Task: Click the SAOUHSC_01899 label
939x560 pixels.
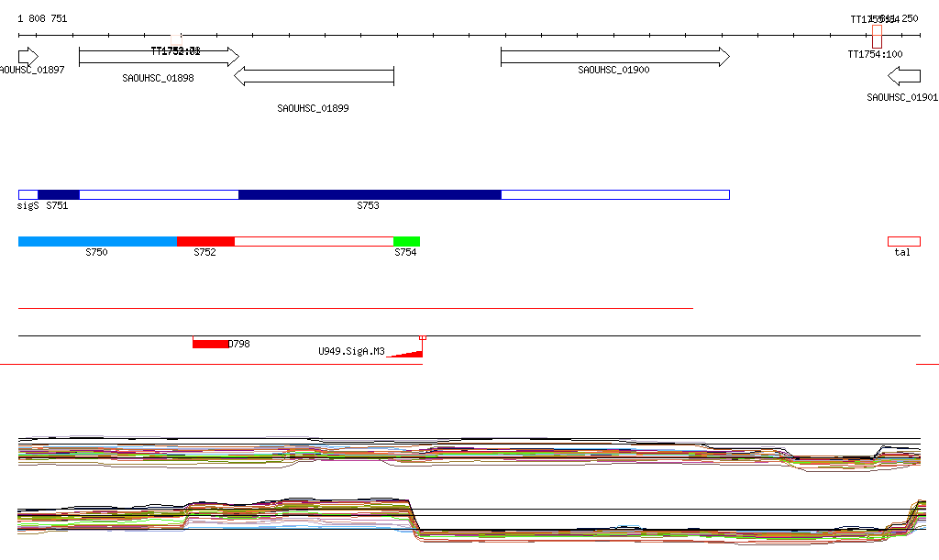Action: tap(314, 108)
